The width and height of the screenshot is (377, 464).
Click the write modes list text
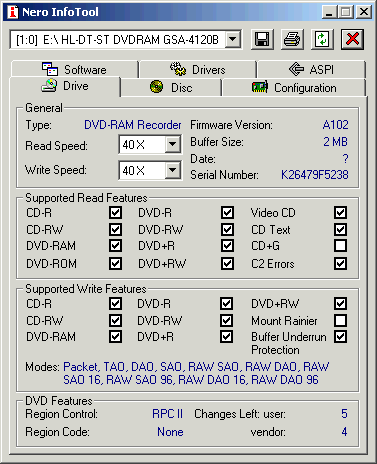(196, 373)
